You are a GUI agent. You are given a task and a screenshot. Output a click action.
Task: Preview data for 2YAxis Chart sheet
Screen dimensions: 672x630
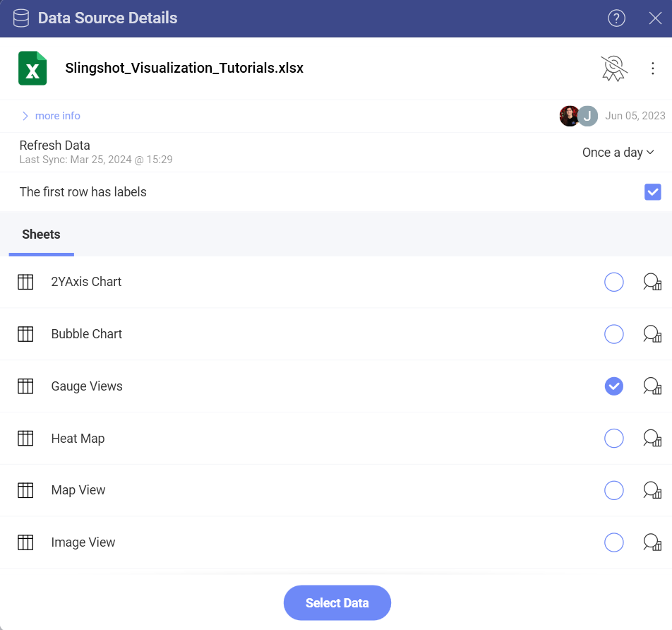coord(652,282)
